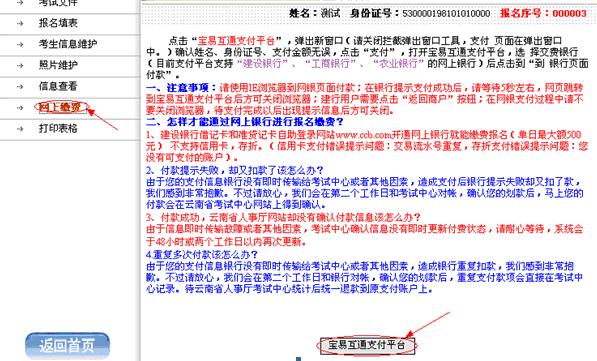Go to 信息查看 page
The image size is (597, 361).
click(x=58, y=86)
